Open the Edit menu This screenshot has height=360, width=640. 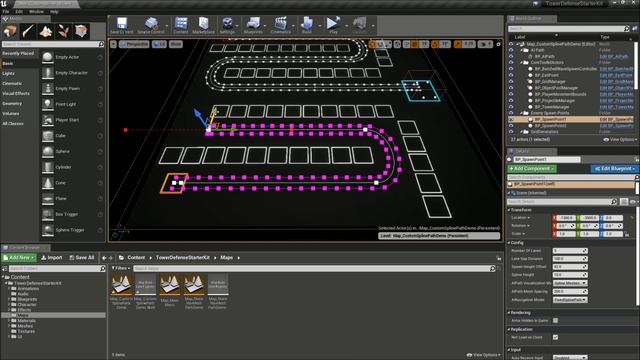(19, 11)
